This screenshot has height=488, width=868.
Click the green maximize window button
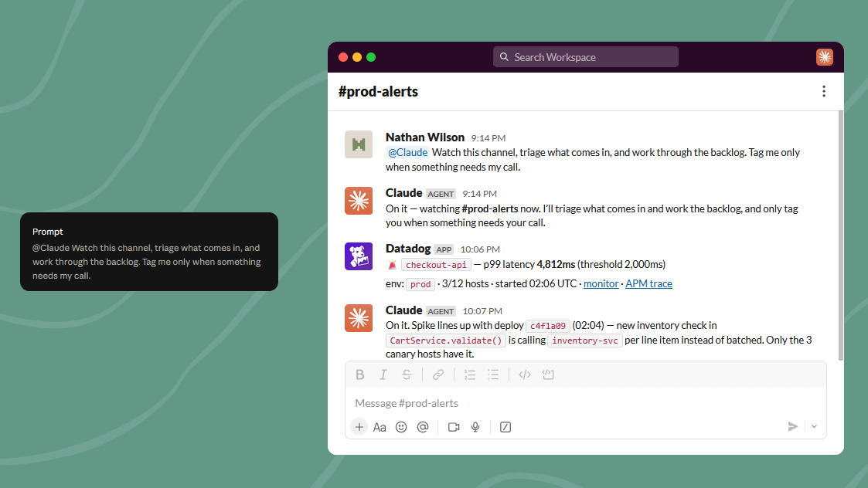371,57
